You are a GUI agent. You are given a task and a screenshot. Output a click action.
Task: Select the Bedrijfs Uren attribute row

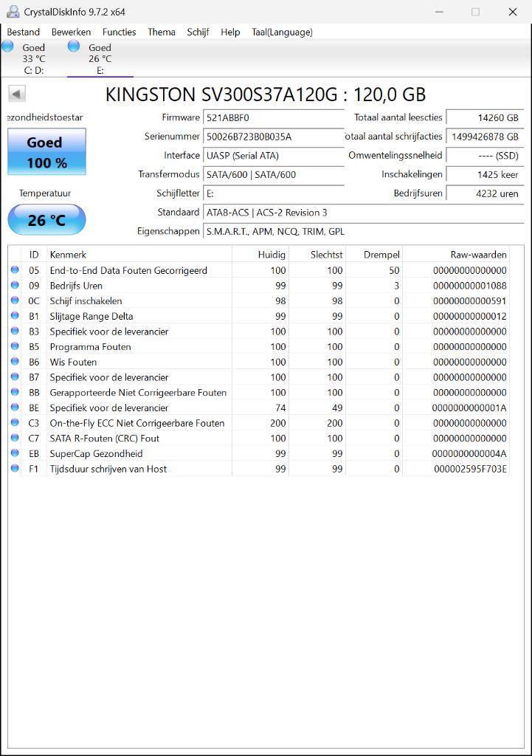pyautogui.click(x=259, y=286)
